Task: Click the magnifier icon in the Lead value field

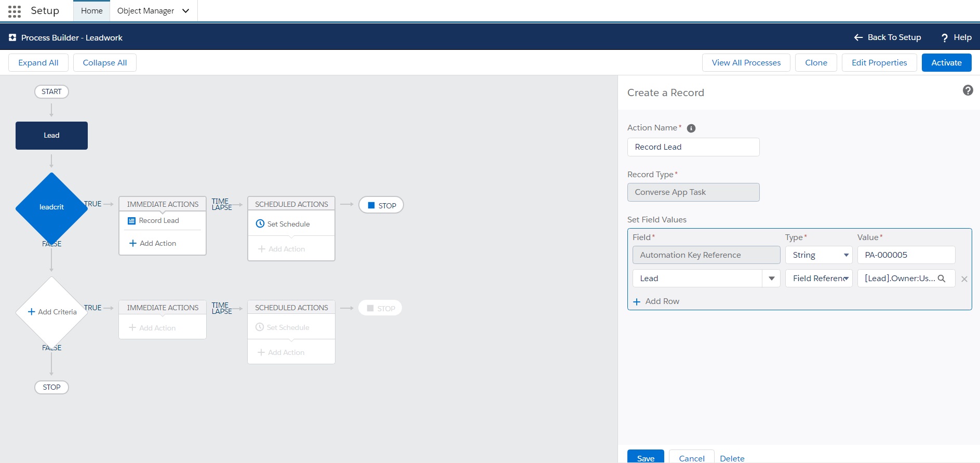Action: (942, 279)
